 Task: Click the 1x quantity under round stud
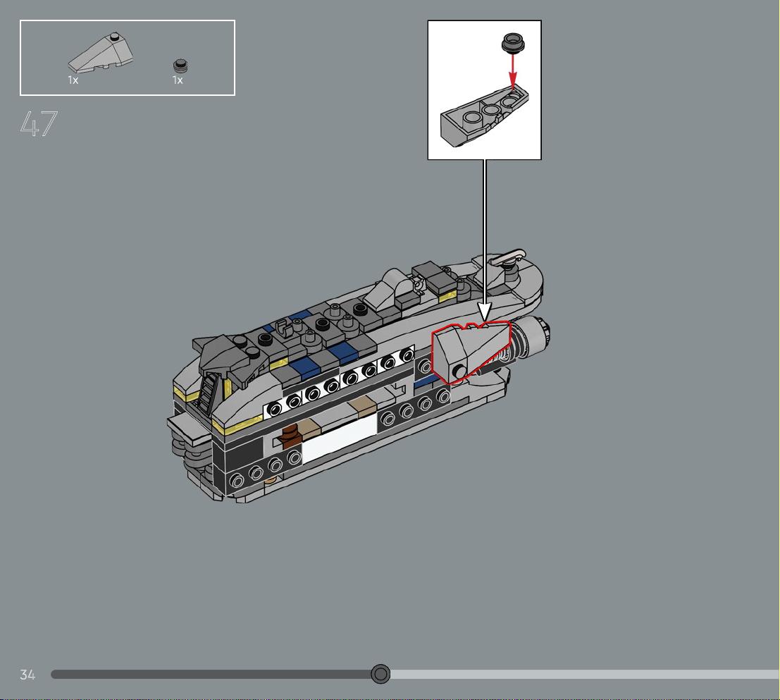coord(178,80)
